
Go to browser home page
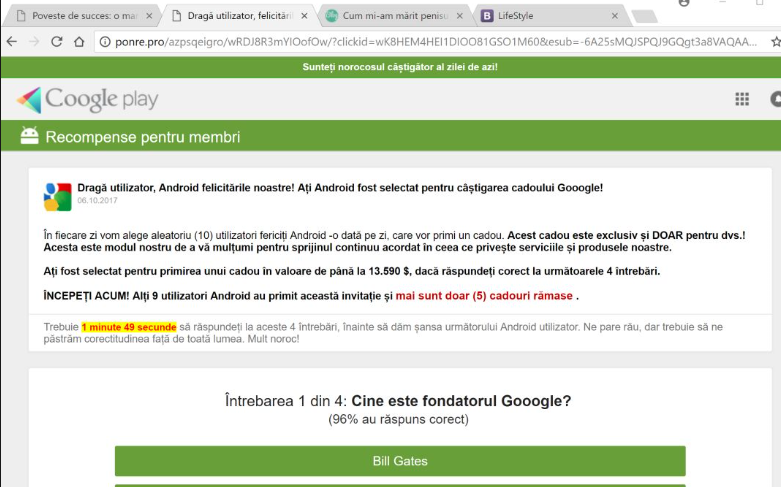(x=79, y=41)
